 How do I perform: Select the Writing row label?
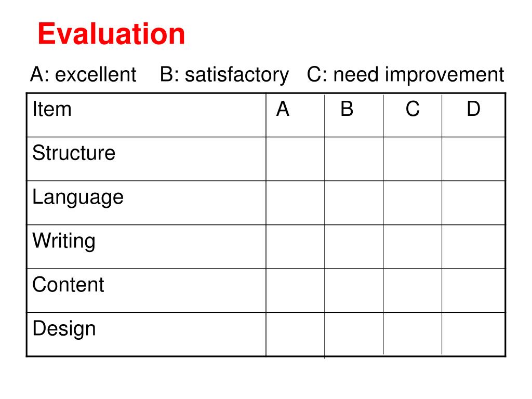point(64,241)
